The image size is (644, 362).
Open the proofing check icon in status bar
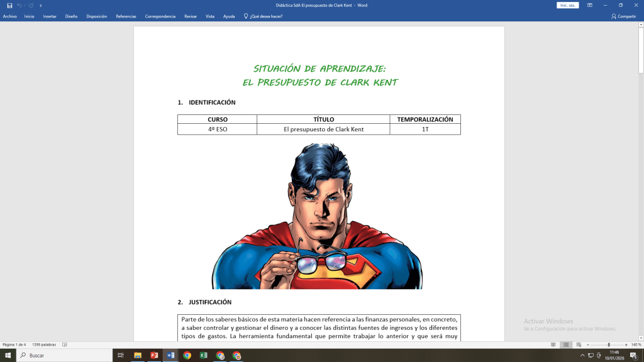click(x=65, y=344)
